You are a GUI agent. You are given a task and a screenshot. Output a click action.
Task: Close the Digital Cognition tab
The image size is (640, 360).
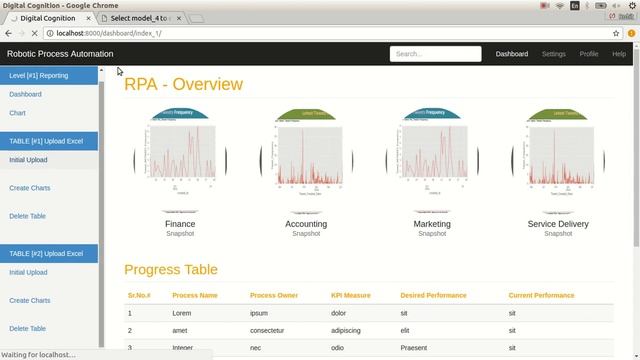tap(89, 18)
